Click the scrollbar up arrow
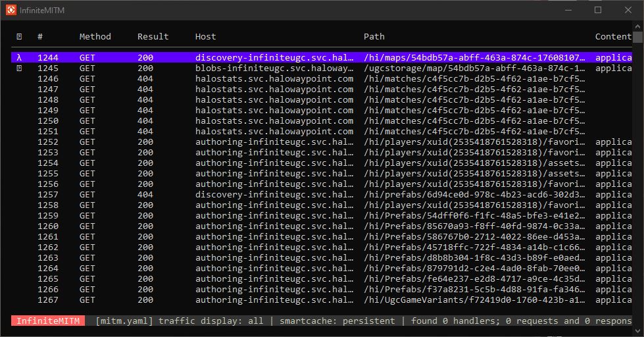The width and height of the screenshot is (644, 337). coord(638,26)
